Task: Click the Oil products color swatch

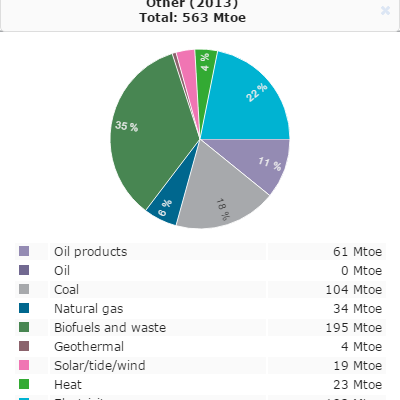Action: pyautogui.click(x=24, y=251)
